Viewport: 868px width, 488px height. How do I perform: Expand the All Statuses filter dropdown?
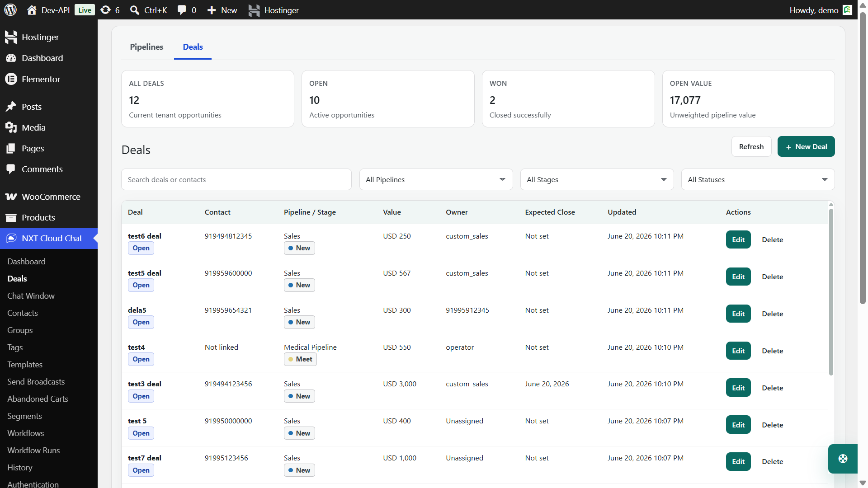[x=758, y=179]
